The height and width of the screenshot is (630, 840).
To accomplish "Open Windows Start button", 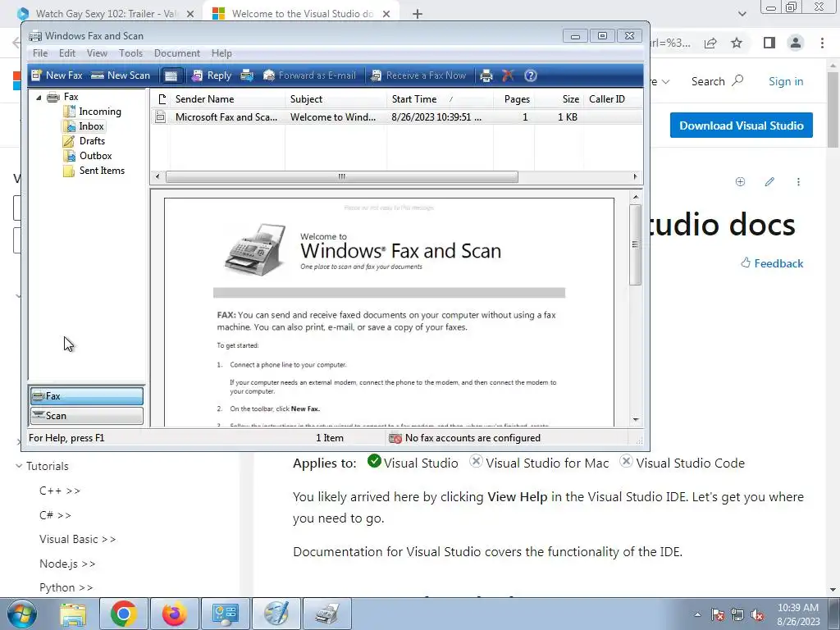I will pyautogui.click(x=22, y=614).
